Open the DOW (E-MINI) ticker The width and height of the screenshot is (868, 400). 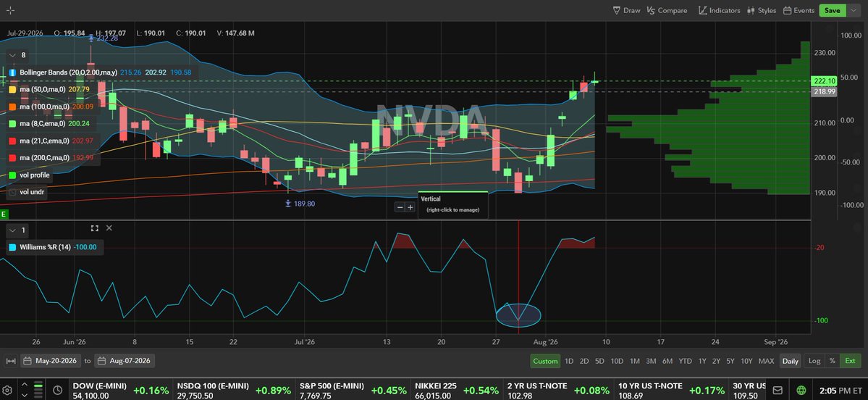coord(121,391)
